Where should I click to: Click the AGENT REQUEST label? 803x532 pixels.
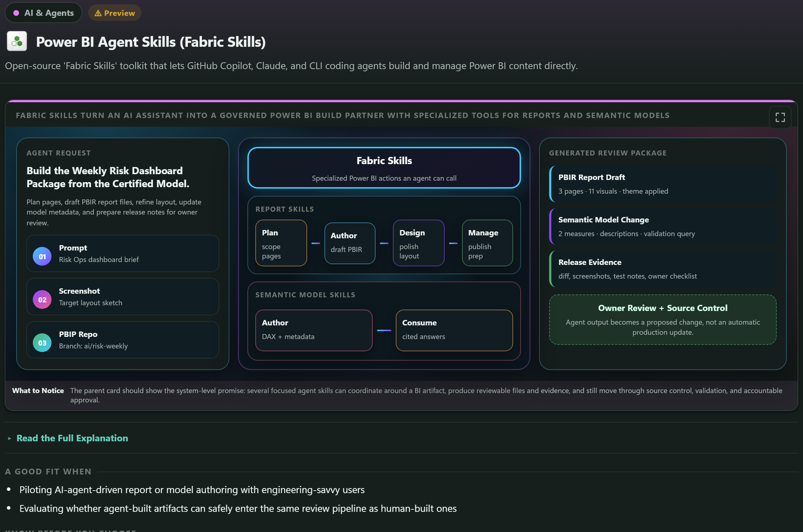tap(59, 153)
